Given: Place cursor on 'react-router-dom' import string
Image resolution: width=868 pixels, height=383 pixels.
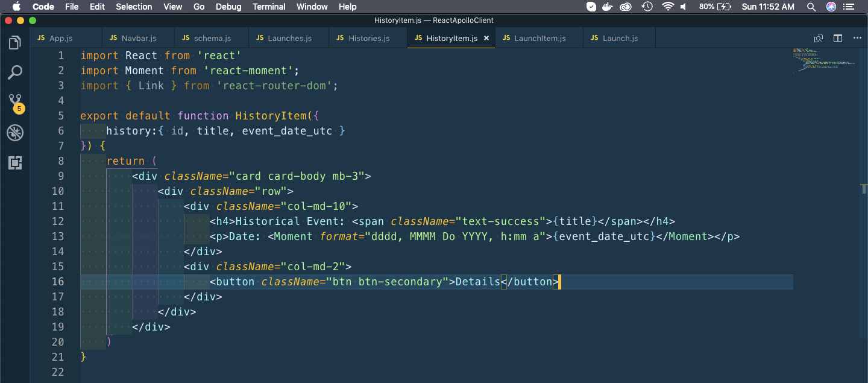Looking at the screenshot, I should point(274,86).
